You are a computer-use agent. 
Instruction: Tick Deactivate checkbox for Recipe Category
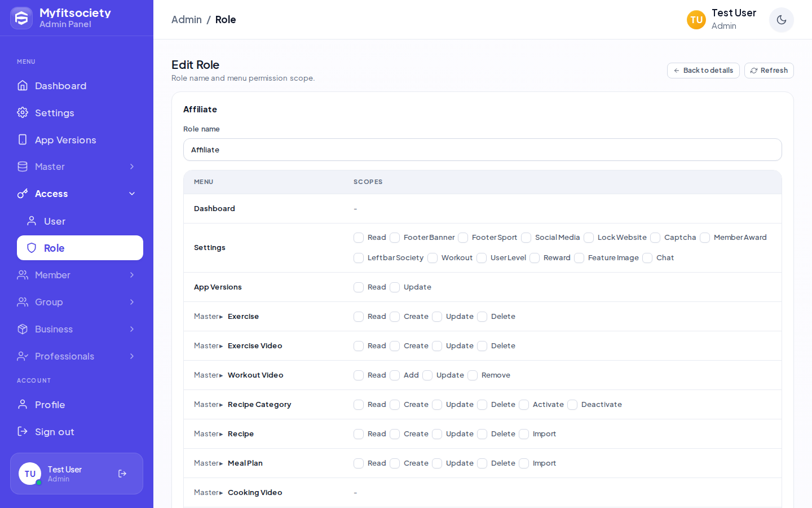[572, 405]
